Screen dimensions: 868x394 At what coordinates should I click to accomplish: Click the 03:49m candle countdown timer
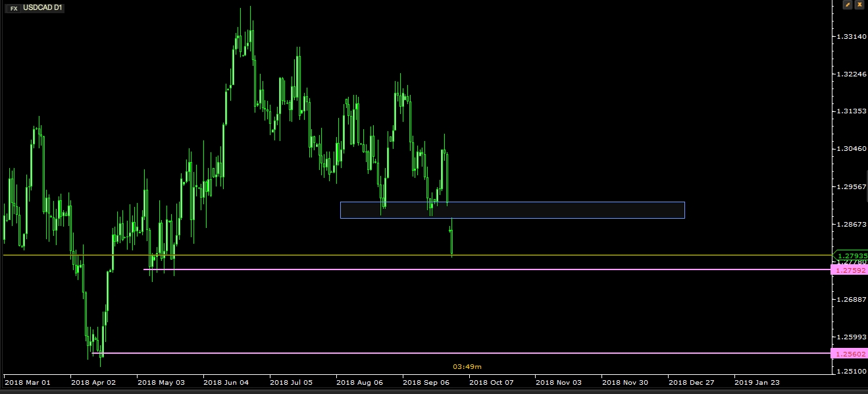point(467,366)
